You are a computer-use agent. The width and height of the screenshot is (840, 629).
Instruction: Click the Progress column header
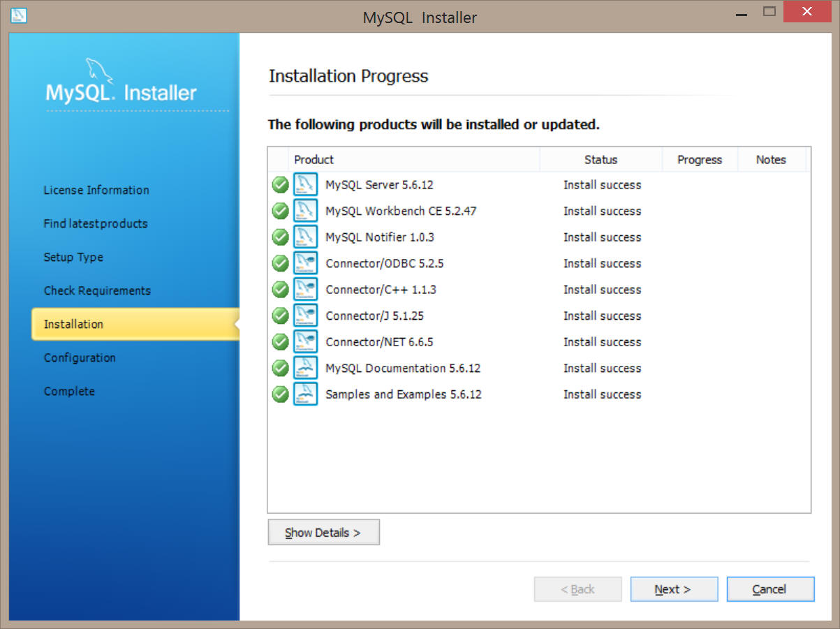pyautogui.click(x=699, y=160)
